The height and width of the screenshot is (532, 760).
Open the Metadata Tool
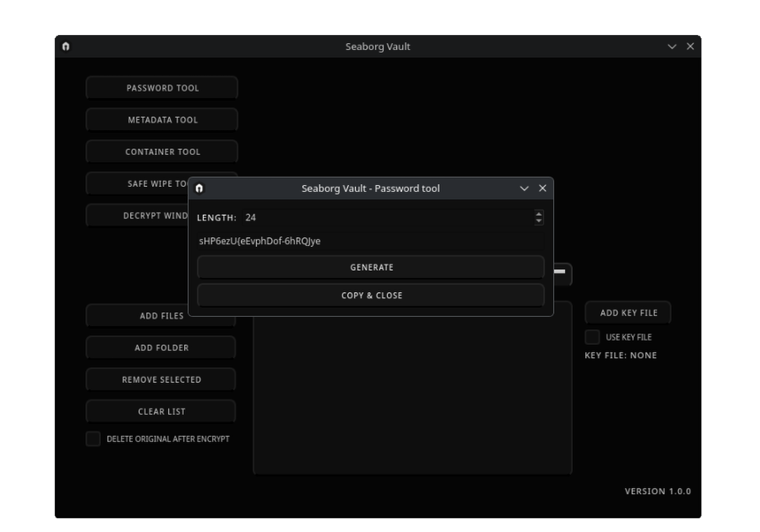[x=162, y=120]
